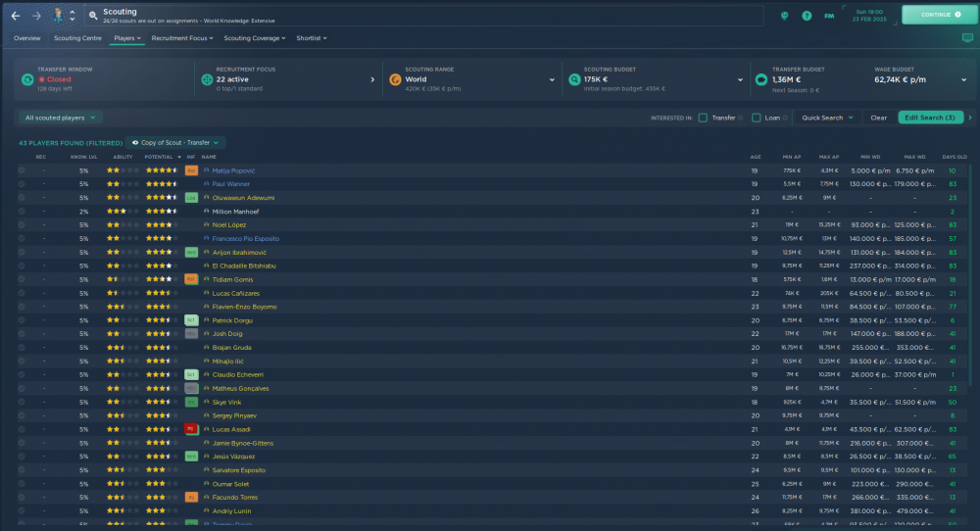Click grey badge on Josh Doig row

[191, 334]
